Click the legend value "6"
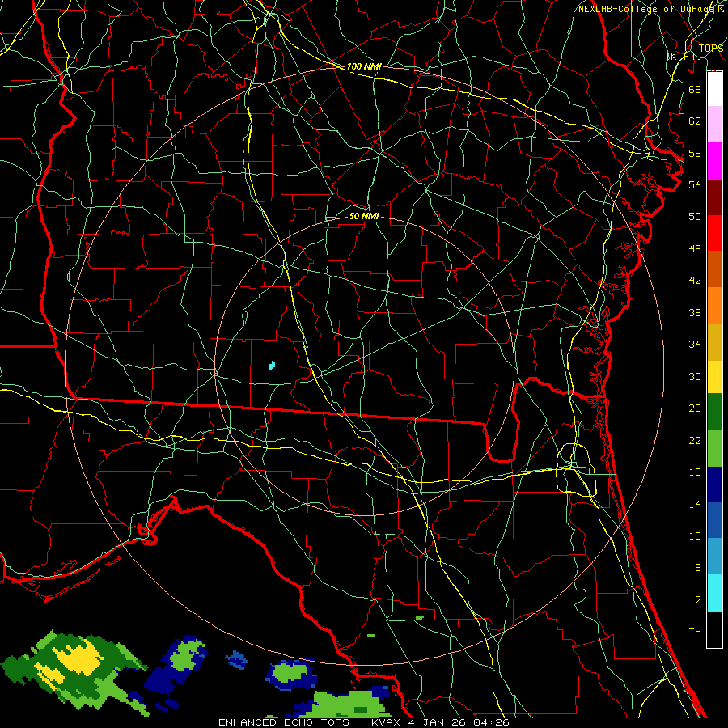 (x=697, y=567)
